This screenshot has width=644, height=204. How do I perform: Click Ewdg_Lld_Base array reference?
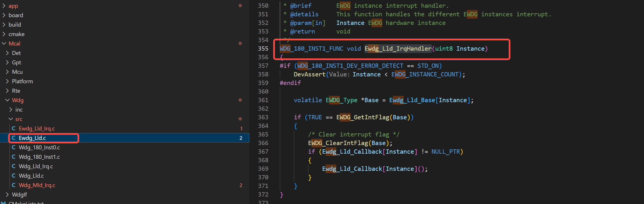pos(412,100)
